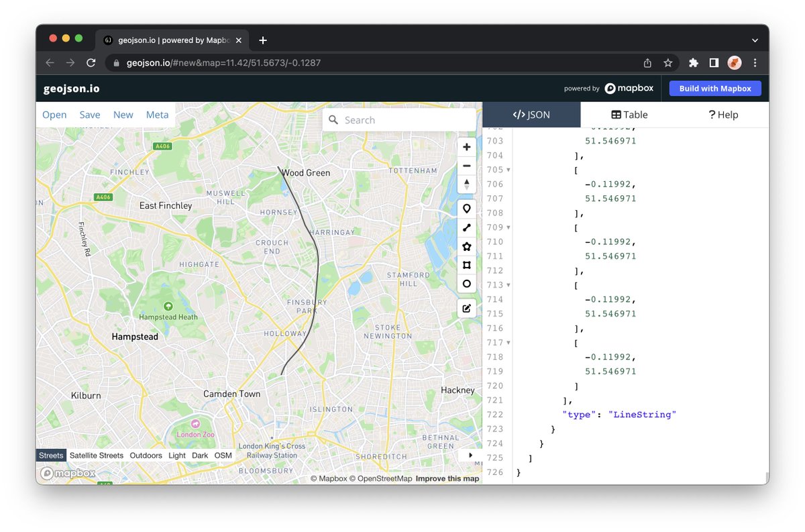Click the geojson.io site title
This screenshot has height=532, width=805.
point(72,89)
